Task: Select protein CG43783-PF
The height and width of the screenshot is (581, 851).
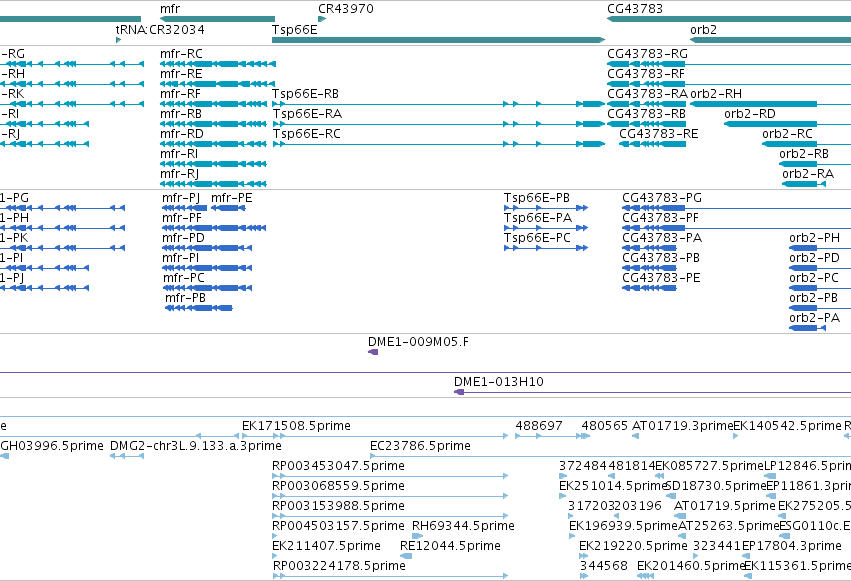Action: coord(736,228)
